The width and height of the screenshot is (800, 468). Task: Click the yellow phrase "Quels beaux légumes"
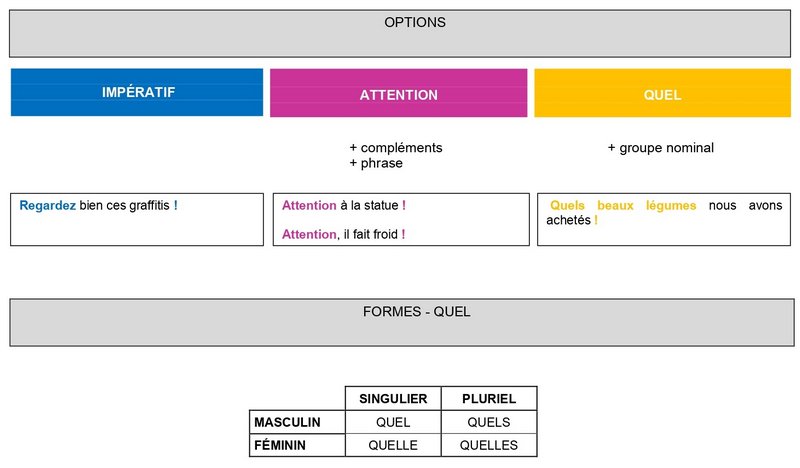coord(623,206)
